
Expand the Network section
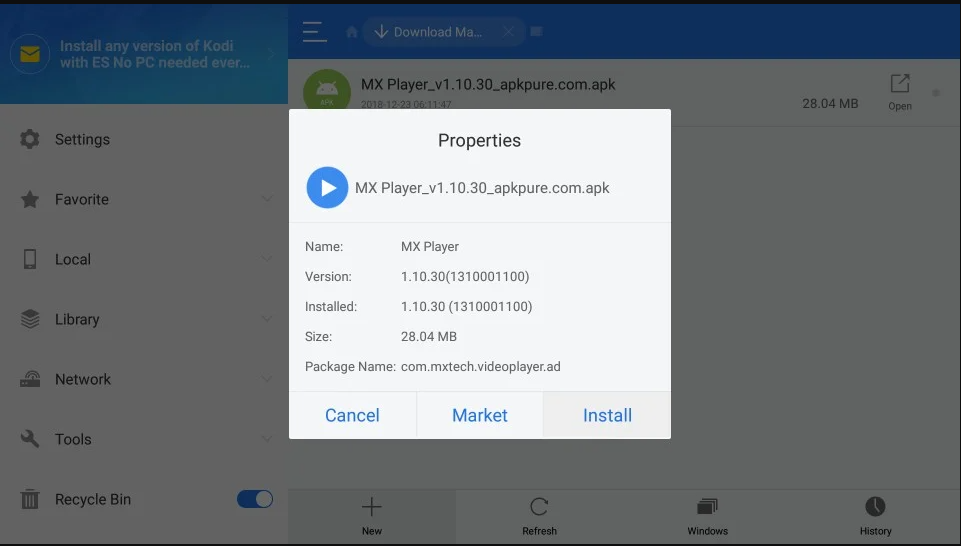(x=266, y=379)
